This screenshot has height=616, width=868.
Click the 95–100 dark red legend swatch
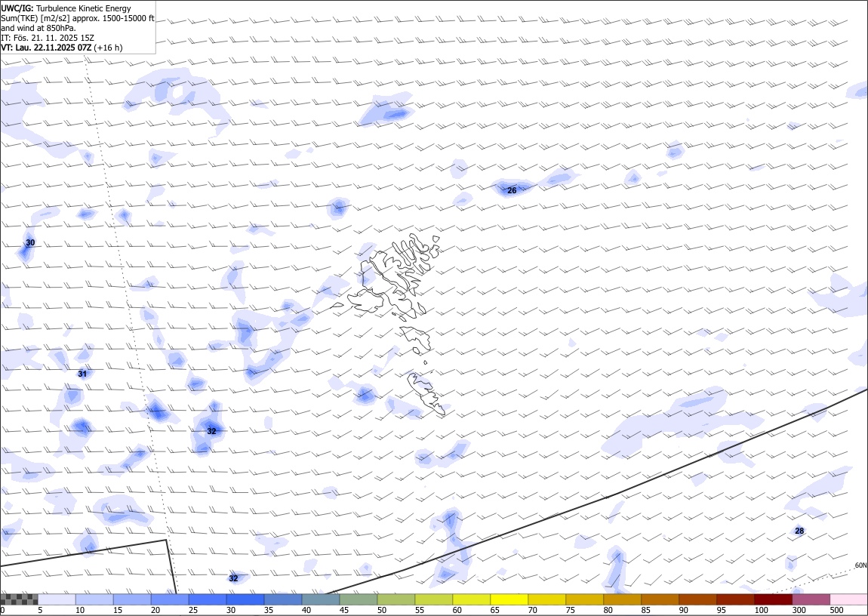coord(734,599)
